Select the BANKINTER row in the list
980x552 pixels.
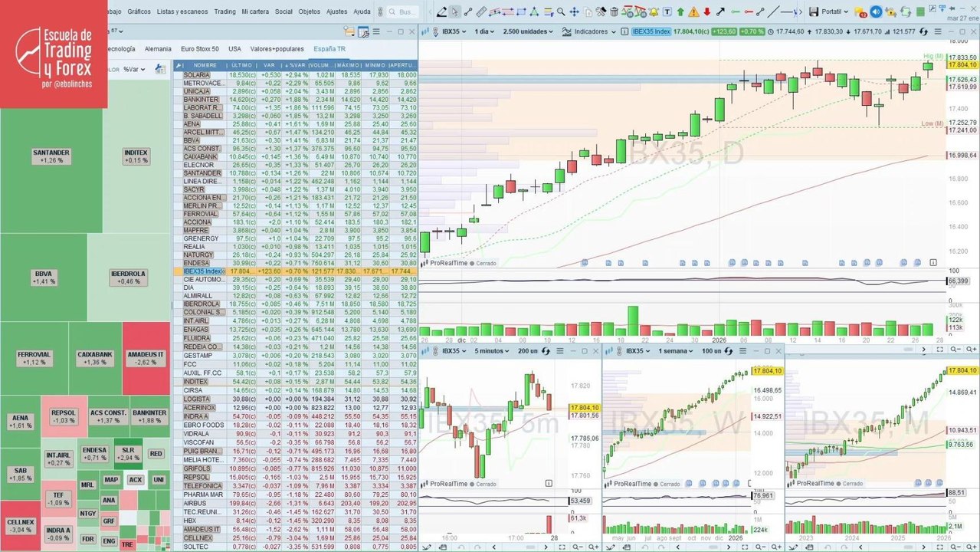[296, 99]
